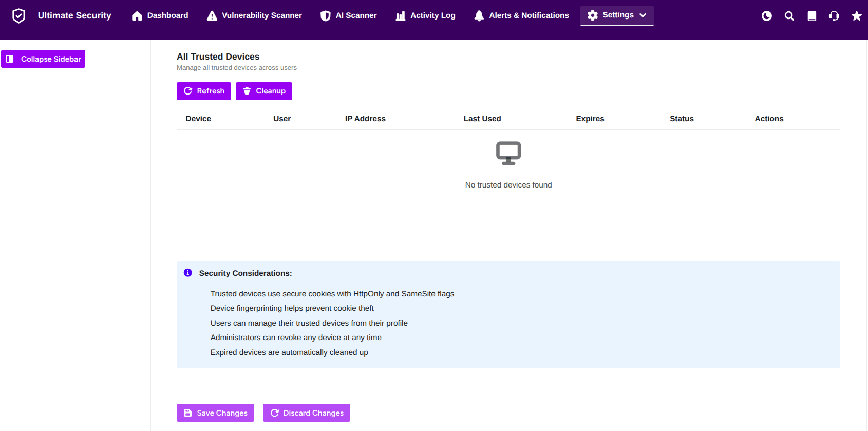
Task: Open AI Scanner page
Action: [348, 15]
